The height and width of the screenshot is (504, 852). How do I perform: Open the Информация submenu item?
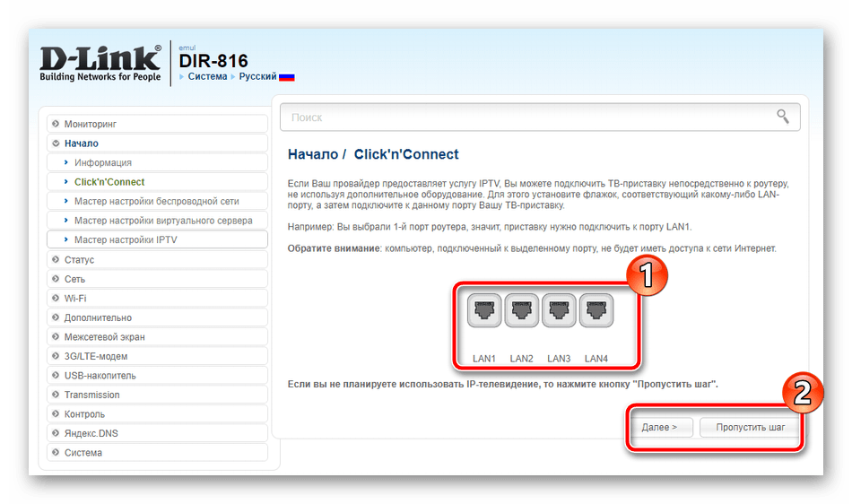click(158, 162)
